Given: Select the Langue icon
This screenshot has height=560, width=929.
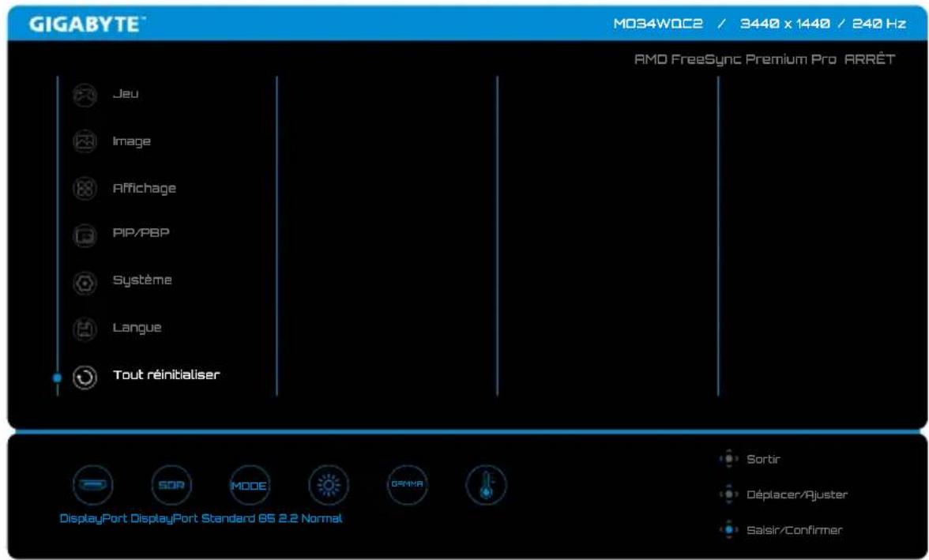Looking at the screenshot, I should tap(85, 329).
